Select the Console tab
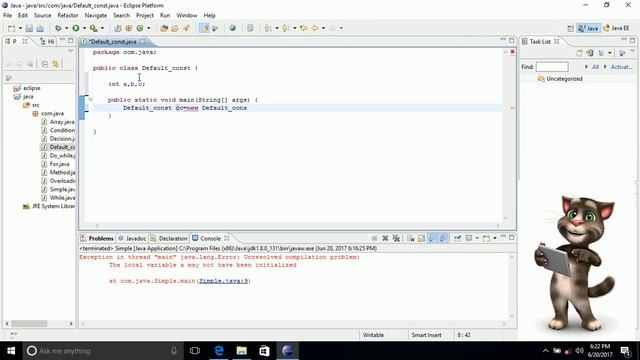This screenshot has width=640, height=360. (207, 238)
